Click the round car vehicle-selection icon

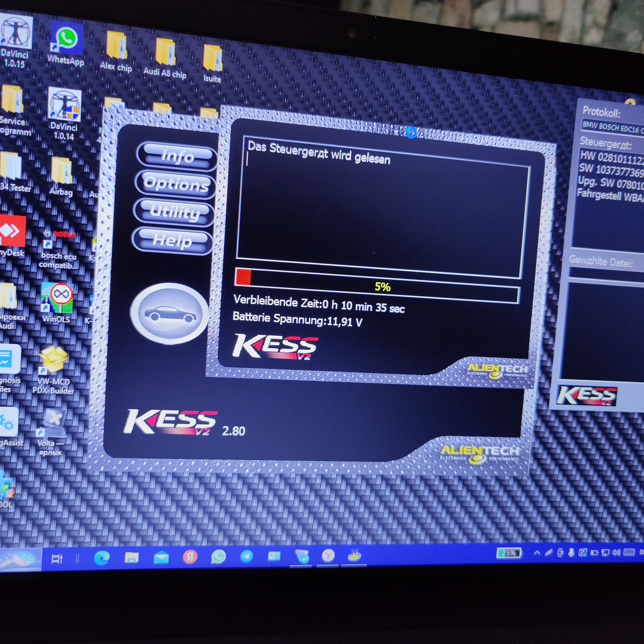pos(170,313)
